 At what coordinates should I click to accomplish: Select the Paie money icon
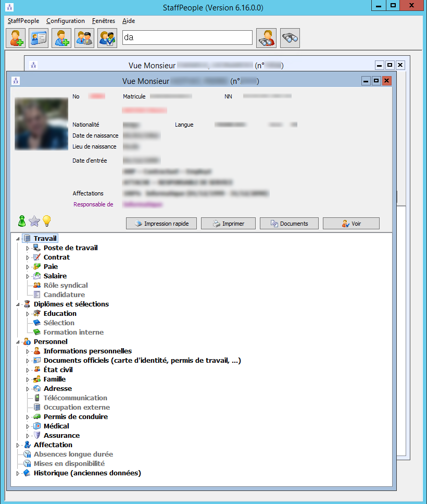[37, 266]
